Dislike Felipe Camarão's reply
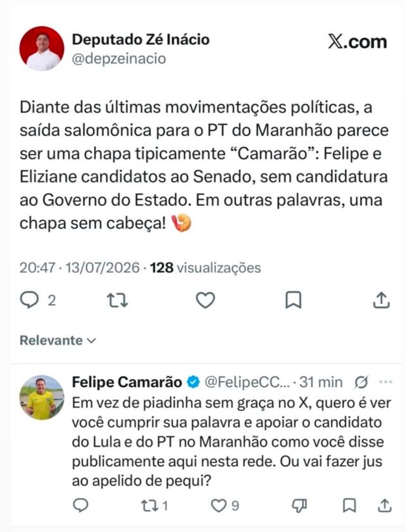Viewport: 405px width, 532px height. 299,506
